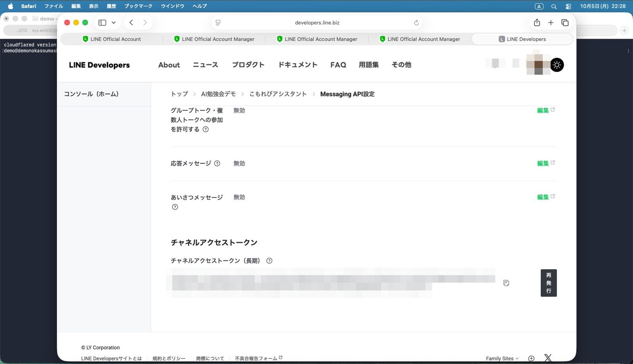Open the ファイル menu

pyautogui.click(x=54, y=6)
